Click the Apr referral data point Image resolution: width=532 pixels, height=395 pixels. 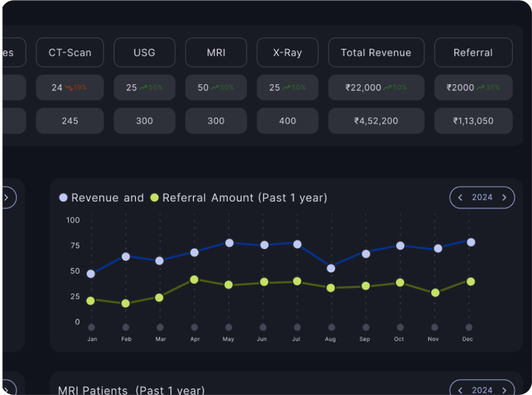(x=194, y=280)
